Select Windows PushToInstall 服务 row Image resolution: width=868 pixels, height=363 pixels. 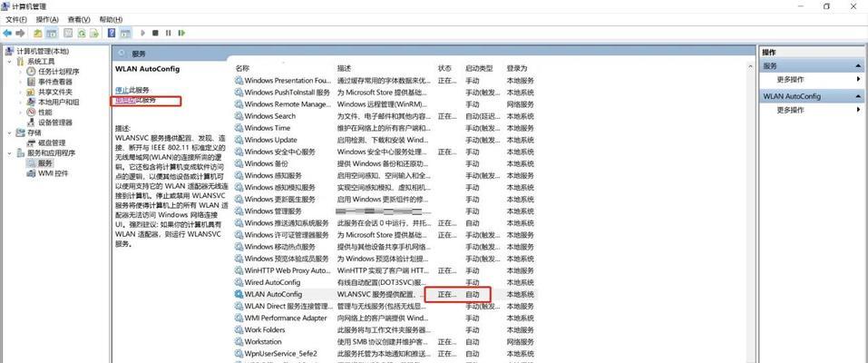385,92
